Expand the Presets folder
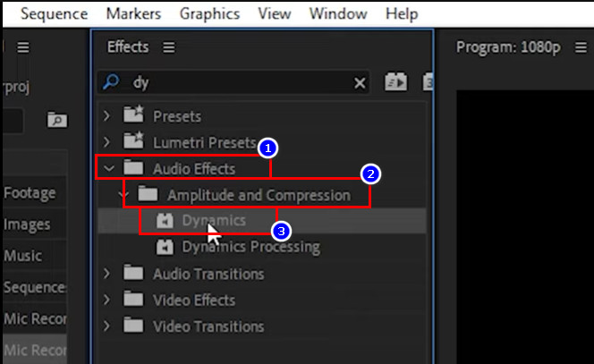 click(x=106, y=116)
